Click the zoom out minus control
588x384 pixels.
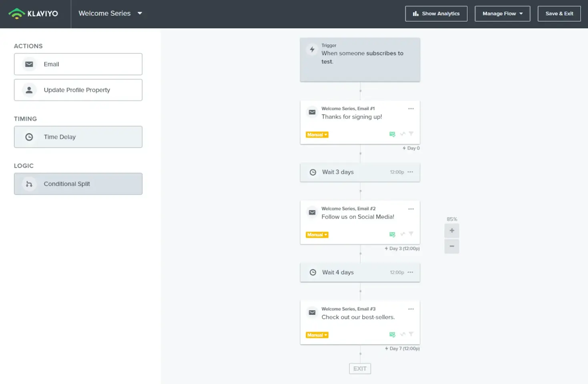tap(452, 246)
